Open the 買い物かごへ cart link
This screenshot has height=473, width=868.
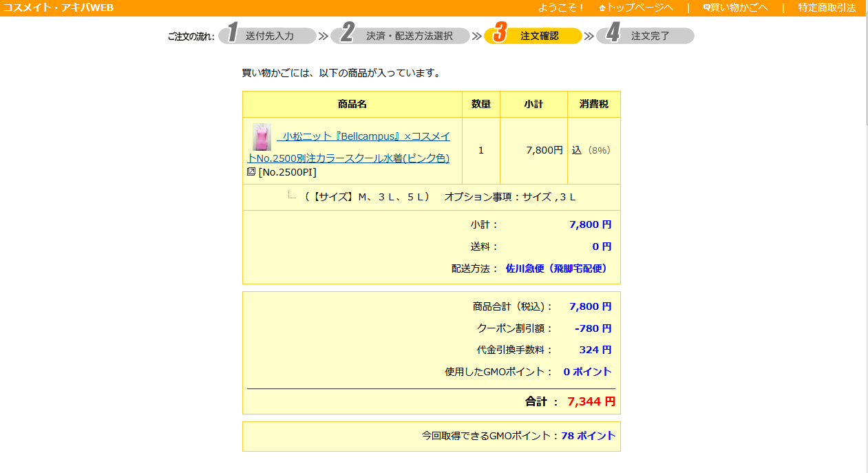739,8
